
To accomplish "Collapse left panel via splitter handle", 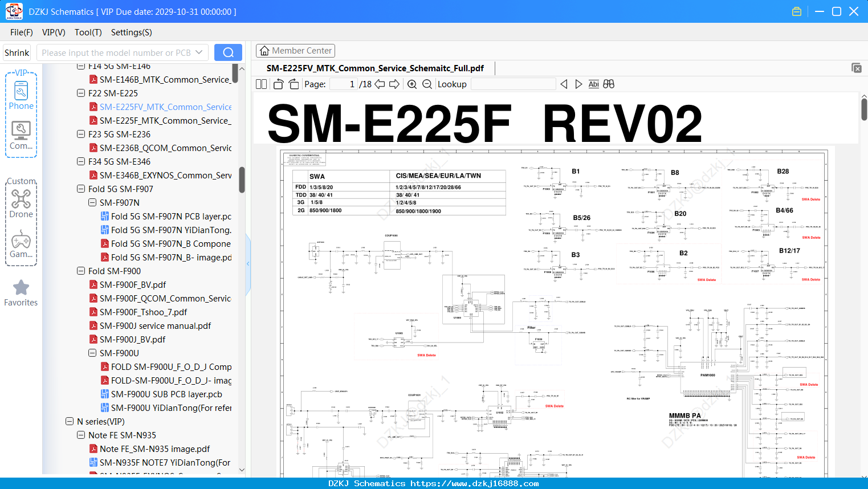I will [248, 264].
